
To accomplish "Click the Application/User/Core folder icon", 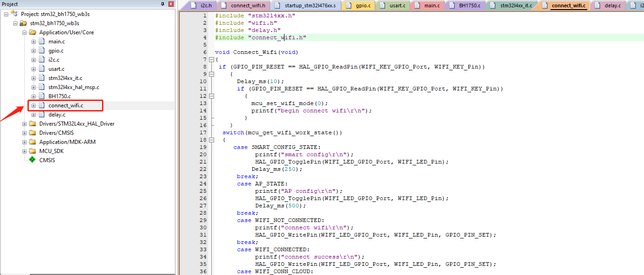I will click(32, 32).
